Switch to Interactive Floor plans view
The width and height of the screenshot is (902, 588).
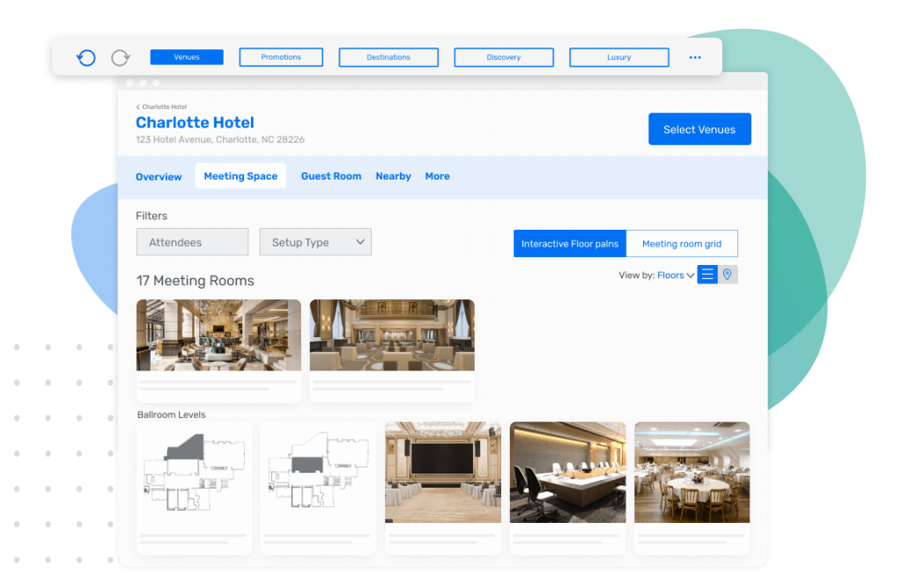569,243
